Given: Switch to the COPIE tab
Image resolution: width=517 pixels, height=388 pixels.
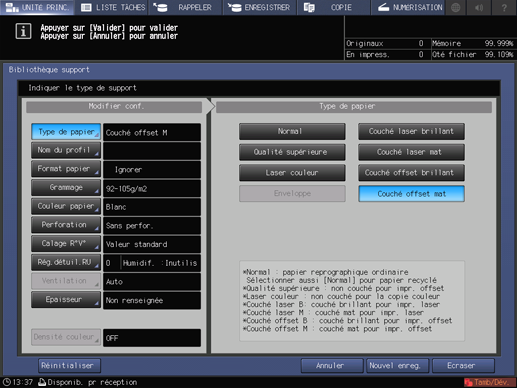Looking at the screenshot, I should [x=332, y=7].
